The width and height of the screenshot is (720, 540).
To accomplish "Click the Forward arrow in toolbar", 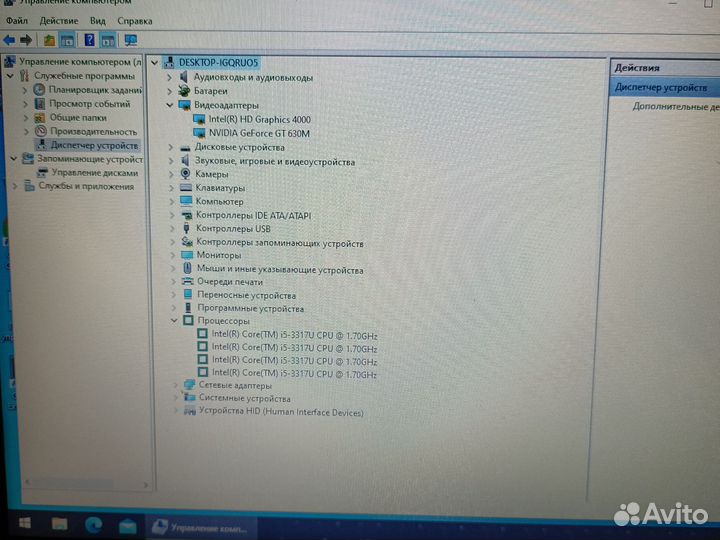I will point(26,40).
